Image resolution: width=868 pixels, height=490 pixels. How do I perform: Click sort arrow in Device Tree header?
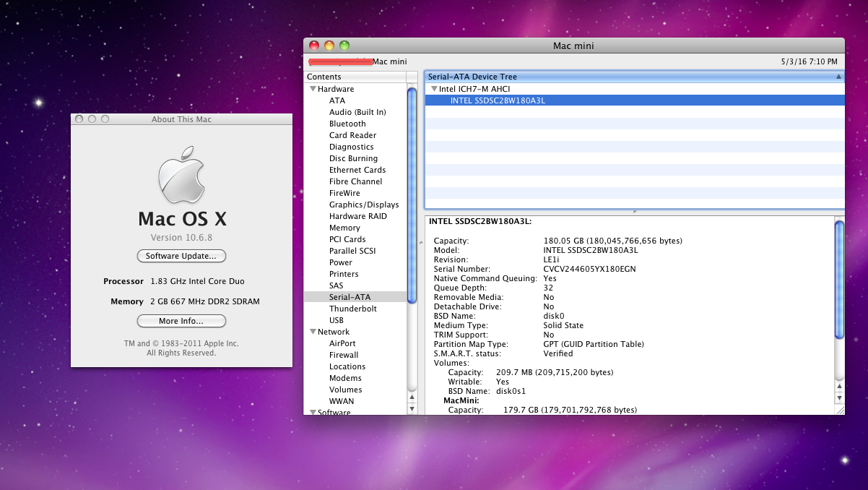[x=838, y=77]
